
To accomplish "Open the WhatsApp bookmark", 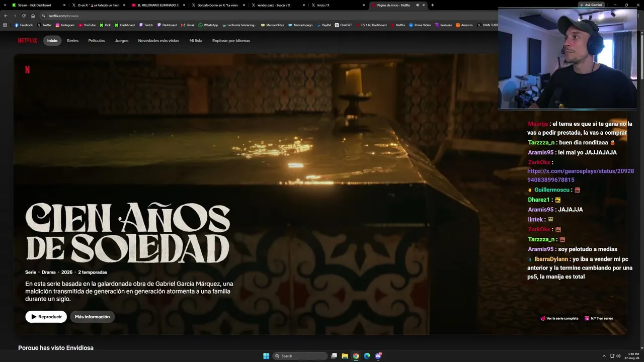I will 208,25.
